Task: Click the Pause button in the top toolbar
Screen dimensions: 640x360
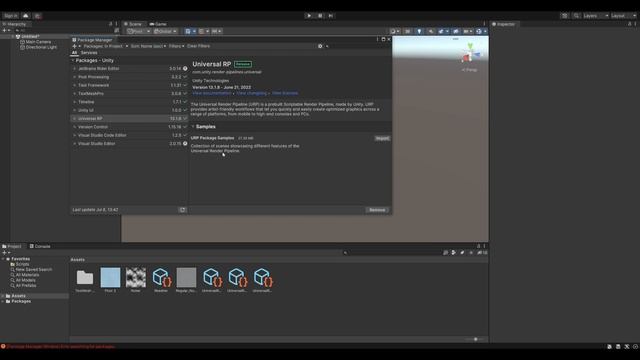Action: click(x=320, y=16)
